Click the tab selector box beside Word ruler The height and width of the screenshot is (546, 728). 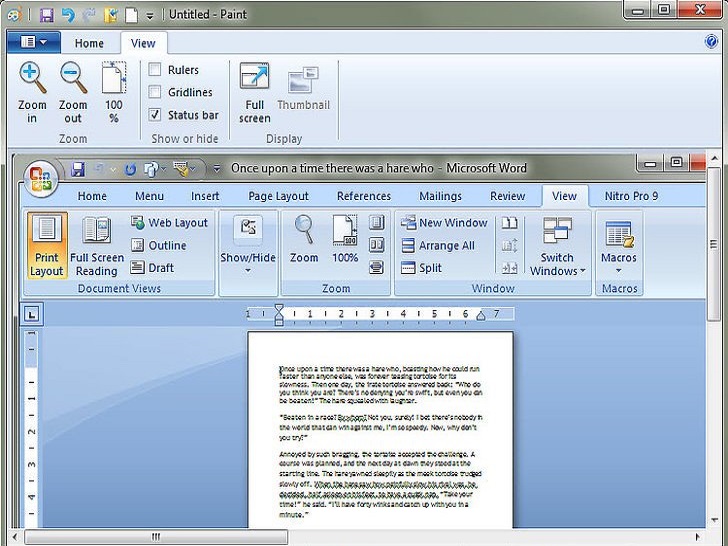[32, 314]
